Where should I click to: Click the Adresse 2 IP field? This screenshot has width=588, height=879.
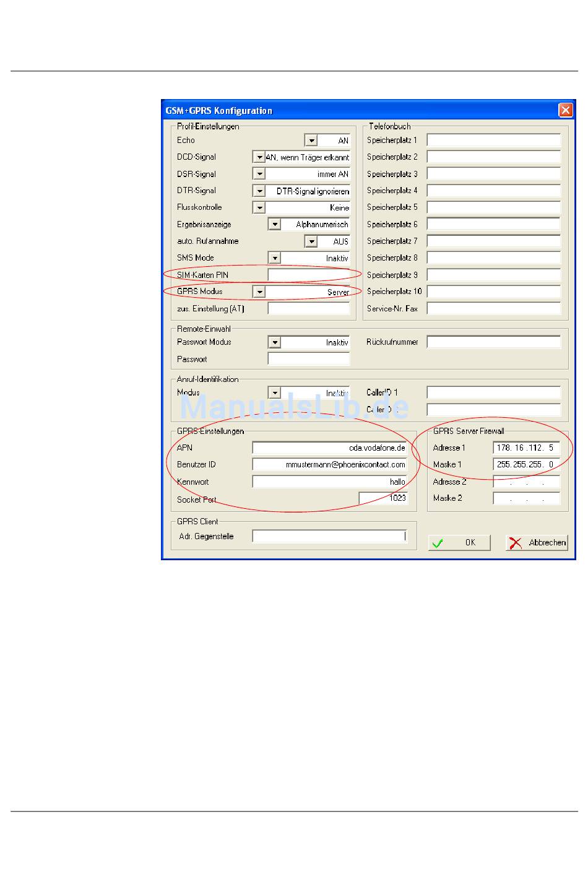(527, 482)
